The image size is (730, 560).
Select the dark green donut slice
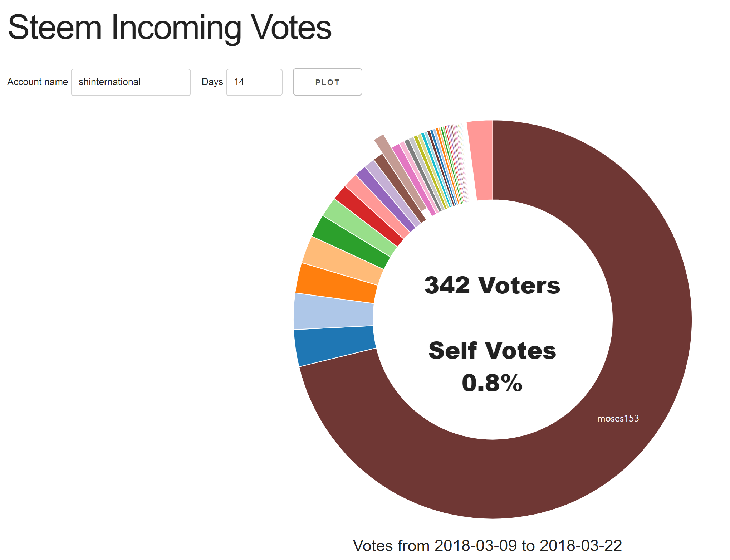click(351, 242)
